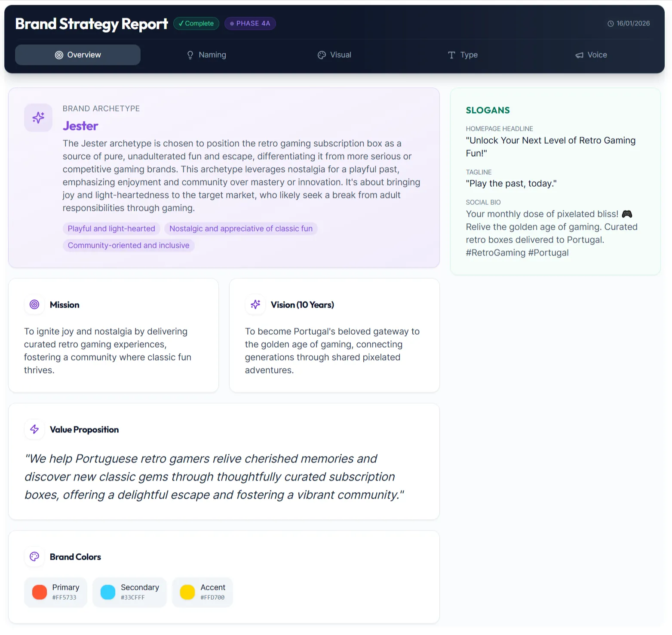Select the Mission target icon

pyautogui.click(x=34, y=305)
